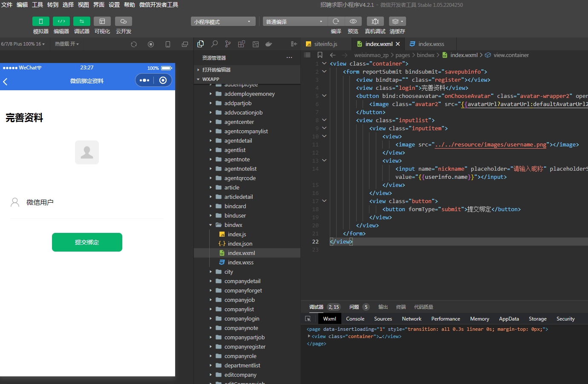588x384 pixels.
Task: Switch to the Console devtools tab
Action: 355,319
